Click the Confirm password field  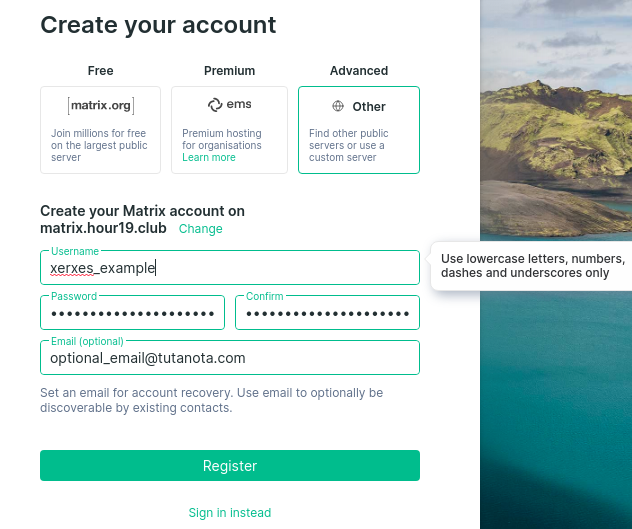(327, 313)
